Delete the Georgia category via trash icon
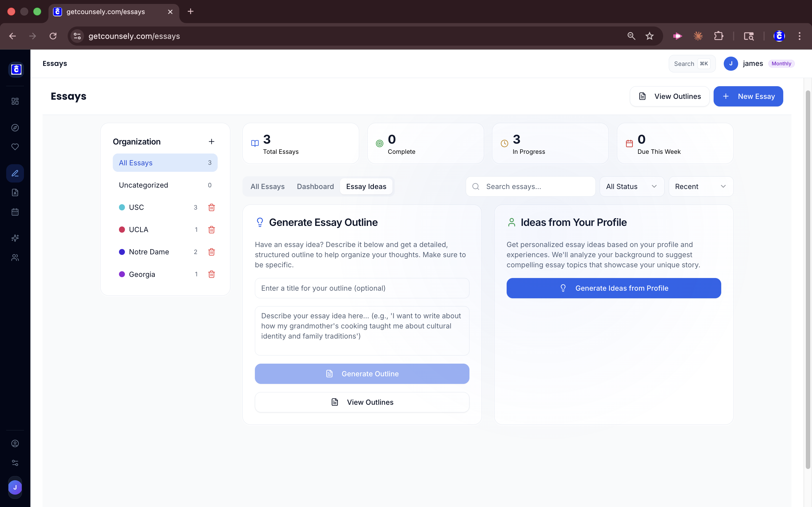This screenshot has width=812, height=507. coord(211,274)
